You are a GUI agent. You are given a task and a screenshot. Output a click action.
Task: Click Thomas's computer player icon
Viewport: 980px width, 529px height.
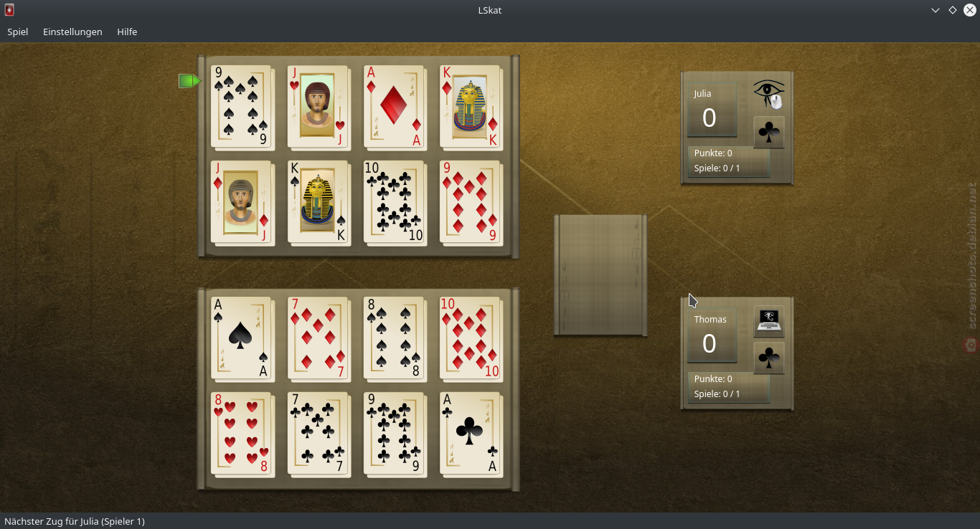tap(769, 320)
